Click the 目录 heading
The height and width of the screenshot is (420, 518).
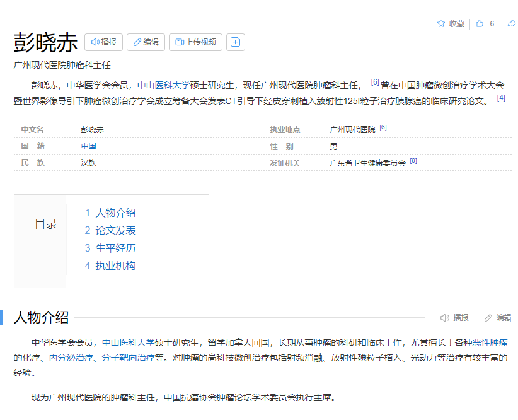tap(46, 224)
